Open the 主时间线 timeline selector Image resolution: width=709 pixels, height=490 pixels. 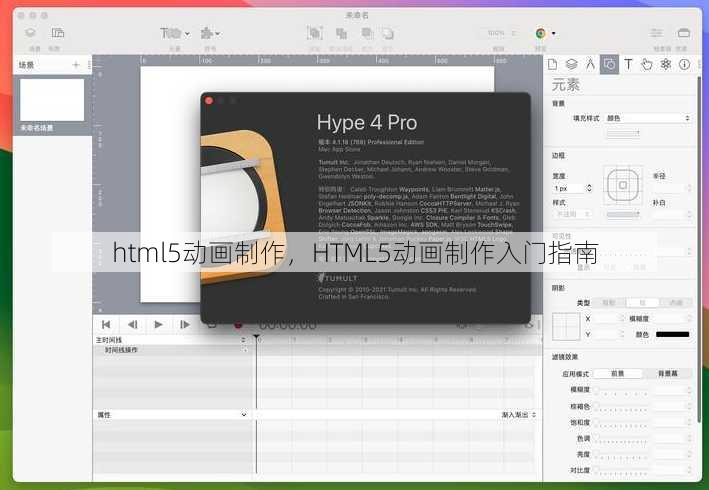(171, 340)
